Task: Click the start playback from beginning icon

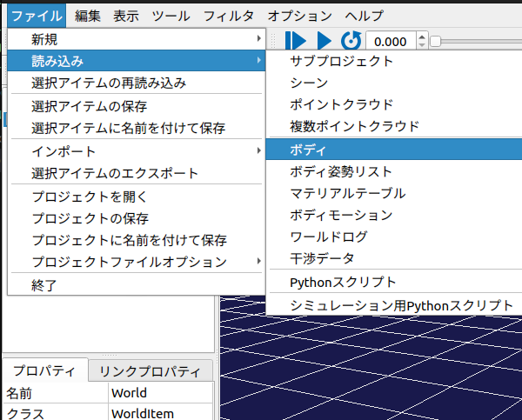Action: (x=294, y=40)
